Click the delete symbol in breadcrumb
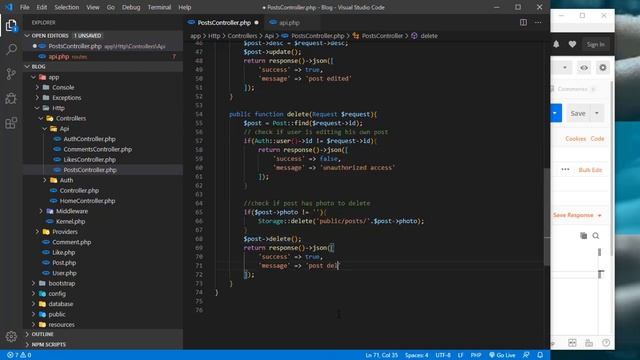This screenshot has width=640, height=360. pos(429,36)
